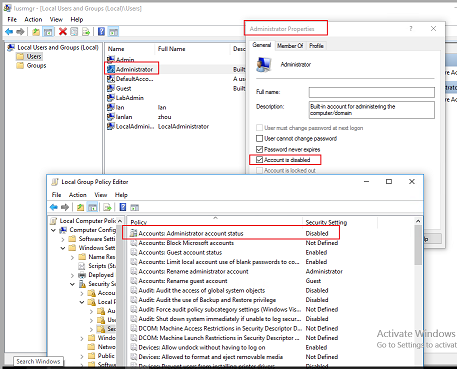Click policy list vertical scrollbar thumb
The height and width of the screenshot is (369, 457).
[x=418, y=245]
